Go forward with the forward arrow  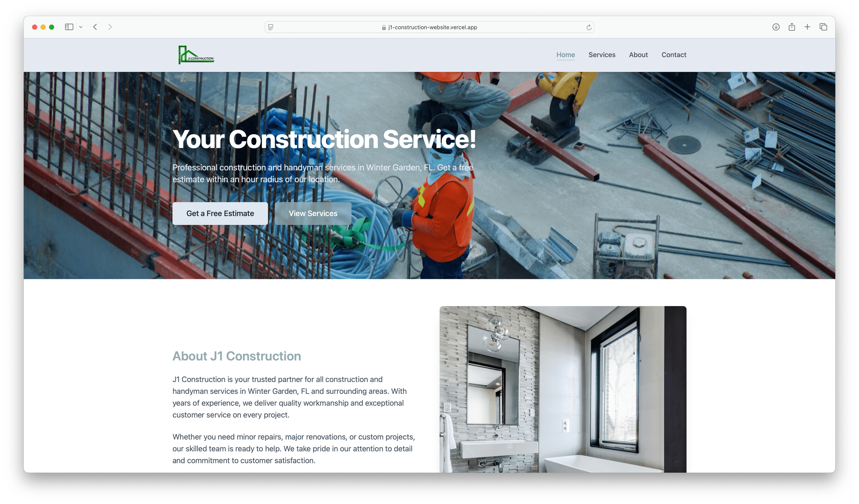(x=110, y=27)
